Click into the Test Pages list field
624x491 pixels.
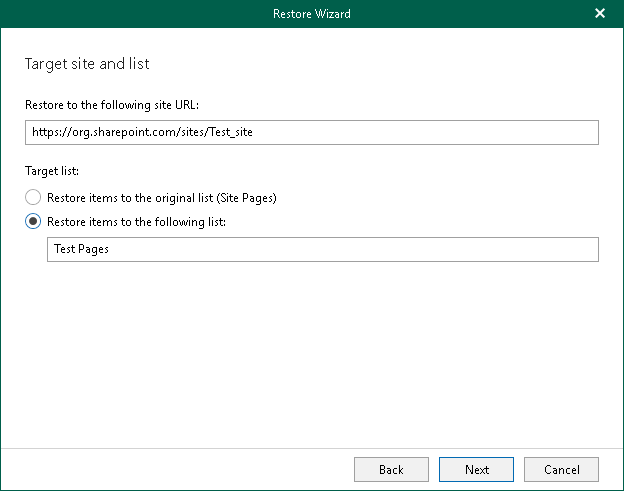(x=322, y=249)
